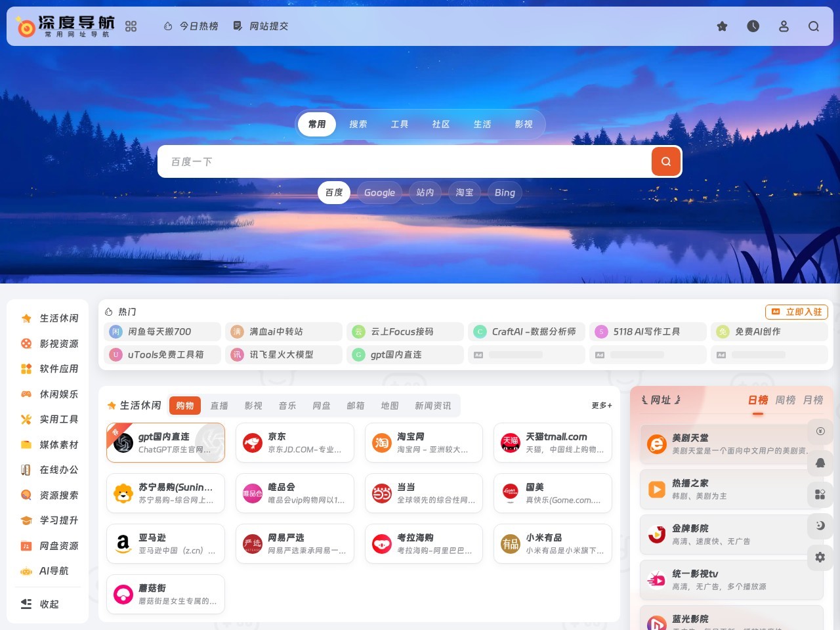The width and height of the screenshot is (840, 630).
Task: Click the floating grid apps icon
Action: pyautogui.click(x=820, y=494)
